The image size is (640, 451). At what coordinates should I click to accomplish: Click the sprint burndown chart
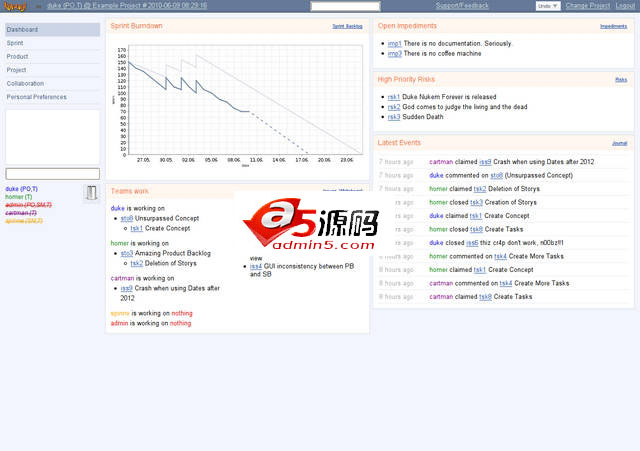[237, 105]
